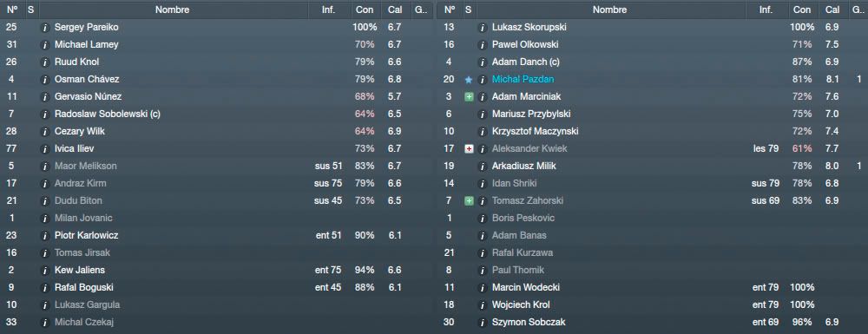868x334 pixels.
Task: Click info icon beside Sergey Pareiko
Action: pyautogui.click(x=45, y=27)
